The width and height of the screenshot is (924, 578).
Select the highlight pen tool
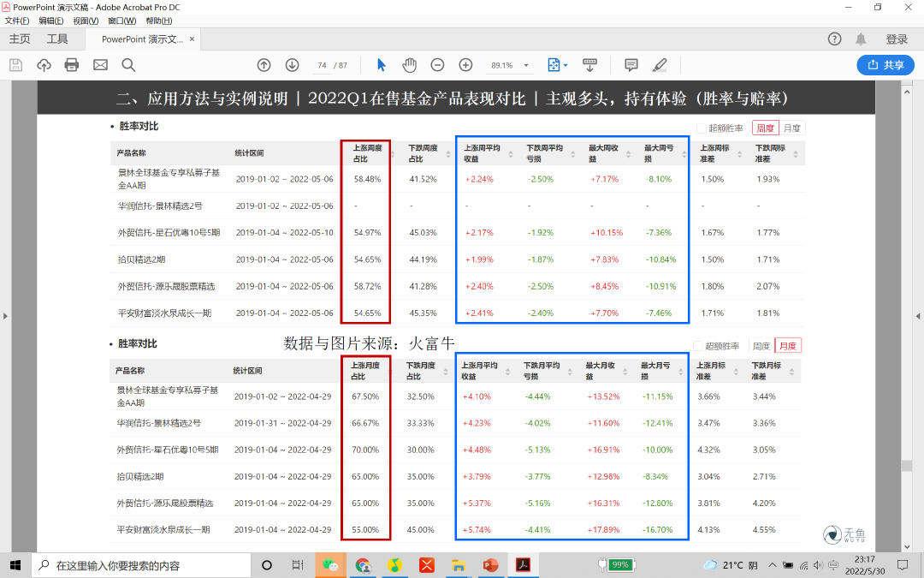tap(660, 65)
